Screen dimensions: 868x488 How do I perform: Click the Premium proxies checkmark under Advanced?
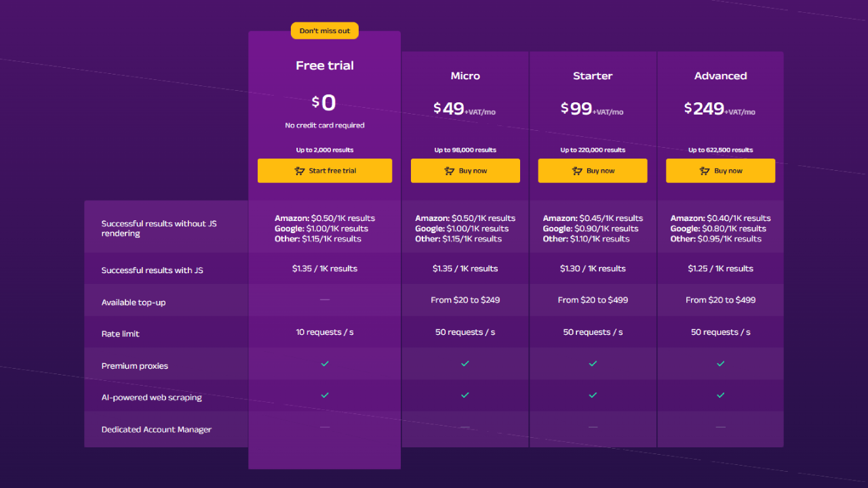[x=720, y=364]
